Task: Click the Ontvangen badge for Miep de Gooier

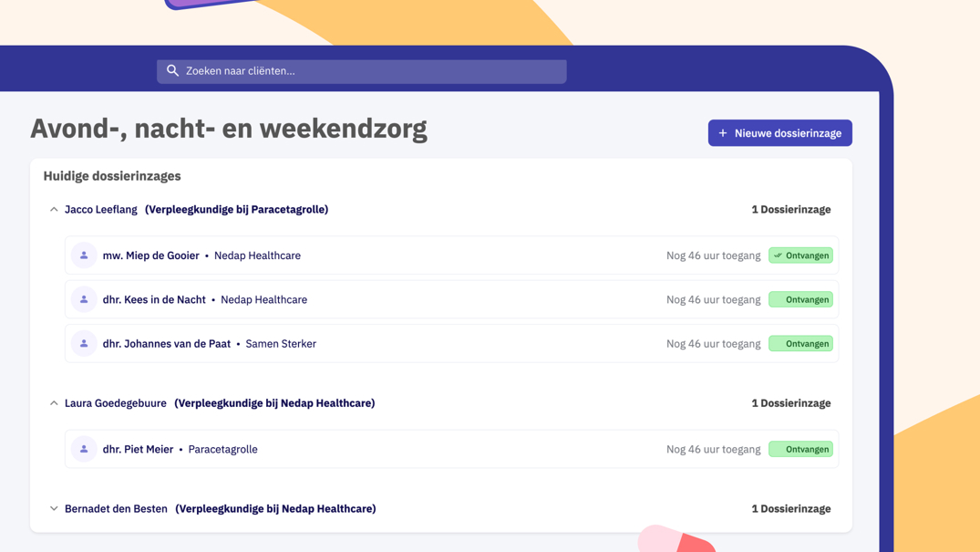Action: point(800,255)
